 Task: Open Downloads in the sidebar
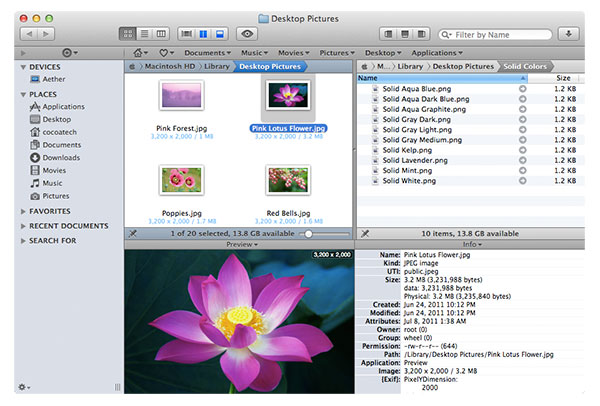tap(55, 158)
